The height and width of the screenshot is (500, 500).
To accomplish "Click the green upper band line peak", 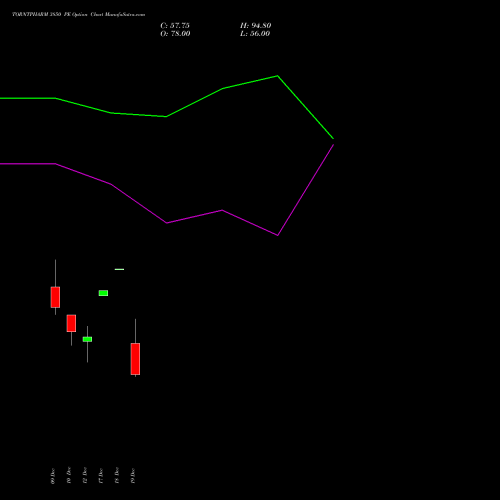I will pyautogui.click(x=277, y=76).
